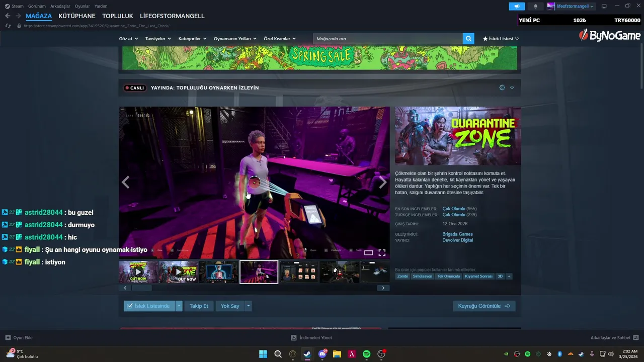The height and width of the screenshot is (362, 644).
Task: Open the Steam menu
Action: coord(14,6)
